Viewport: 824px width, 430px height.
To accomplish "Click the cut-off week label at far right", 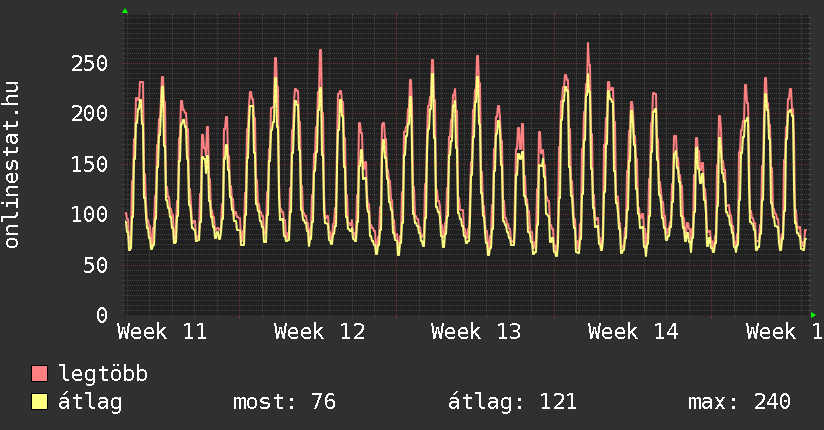I will (x=783, y=331).
